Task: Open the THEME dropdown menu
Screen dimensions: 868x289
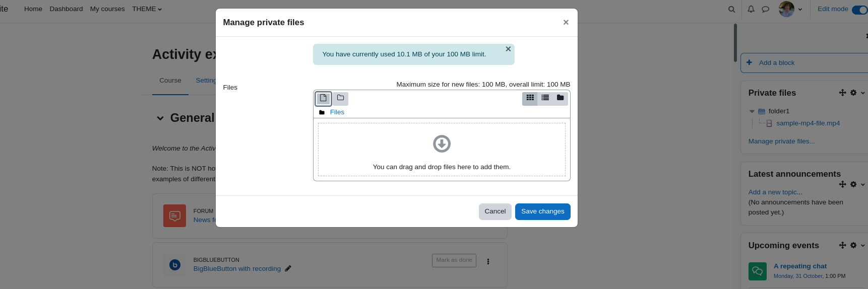Action: 147,9
